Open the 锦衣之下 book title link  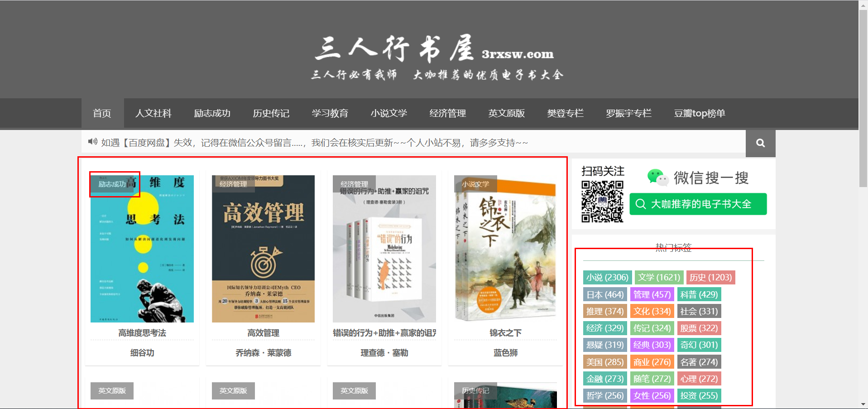click(505, 332)
